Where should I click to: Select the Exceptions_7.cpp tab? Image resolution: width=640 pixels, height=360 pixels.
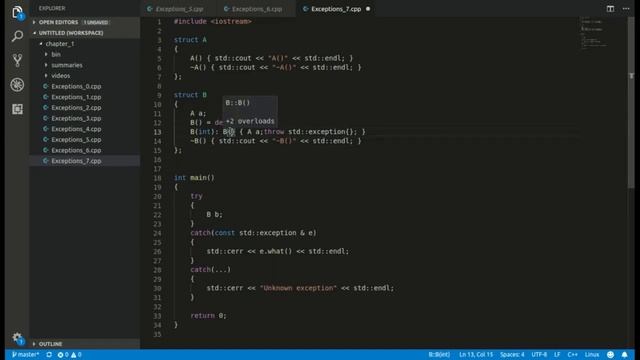[x=336, y=9]
